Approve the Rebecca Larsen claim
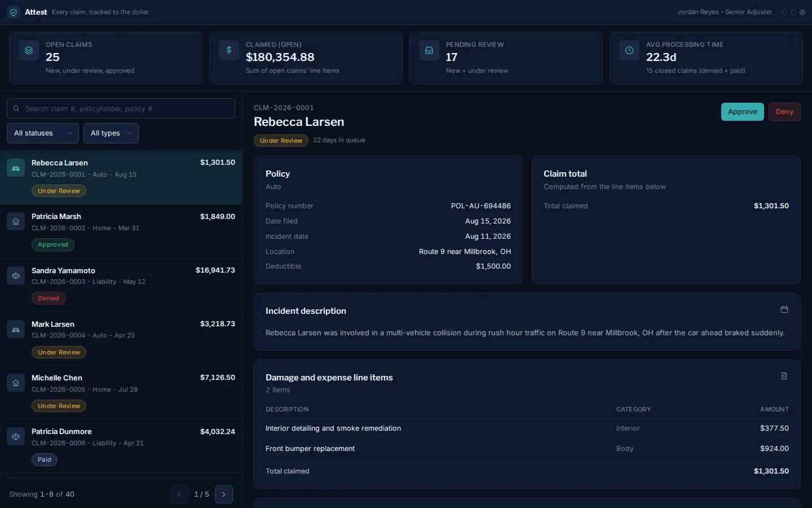The height and width of the screenshot is (508, 812). point(743,112)
